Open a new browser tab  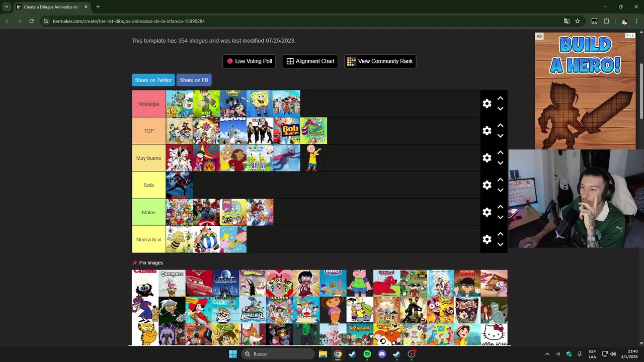tap(98, 7)
